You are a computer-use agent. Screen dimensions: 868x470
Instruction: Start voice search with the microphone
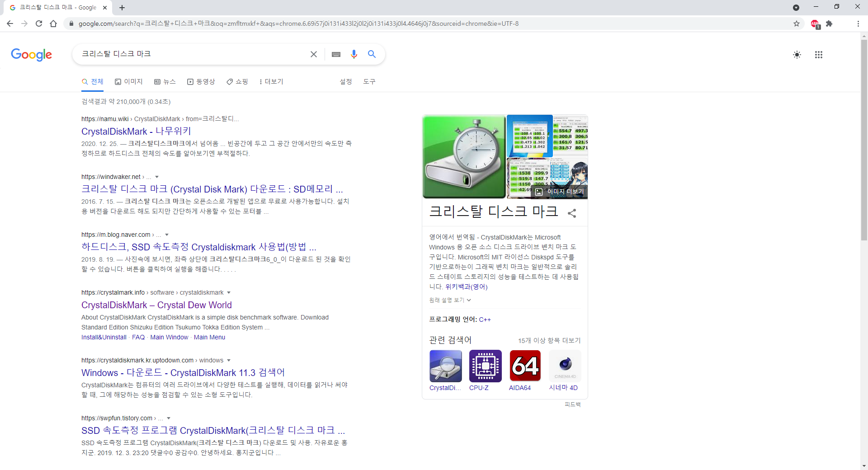point(354,54)
